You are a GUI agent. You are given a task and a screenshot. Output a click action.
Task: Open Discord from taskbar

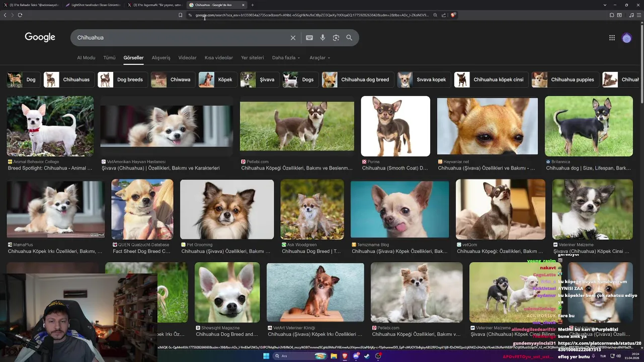pos(356,356)
